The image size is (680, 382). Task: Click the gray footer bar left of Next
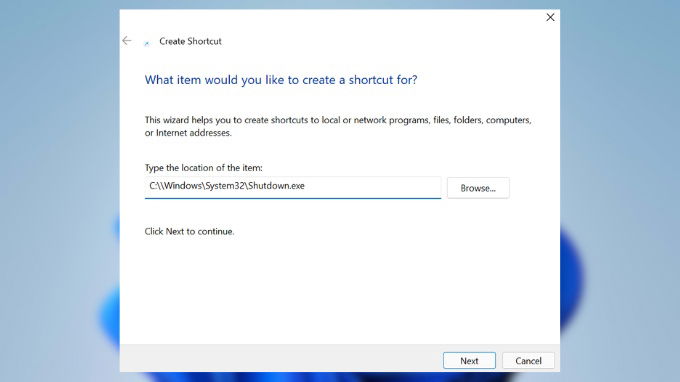click(278, 358)
